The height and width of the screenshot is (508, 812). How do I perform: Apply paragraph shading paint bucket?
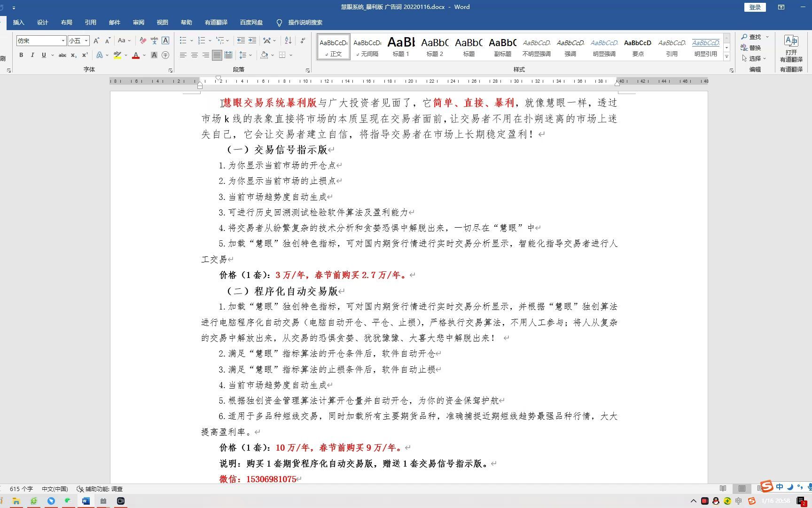[x=264, y=55]
